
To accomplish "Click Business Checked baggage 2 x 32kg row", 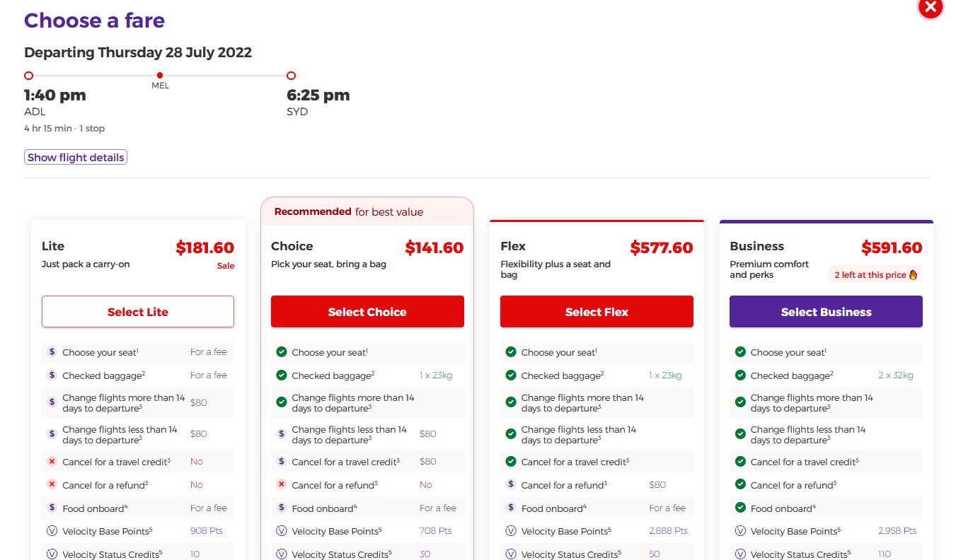I will pos(825,375).
